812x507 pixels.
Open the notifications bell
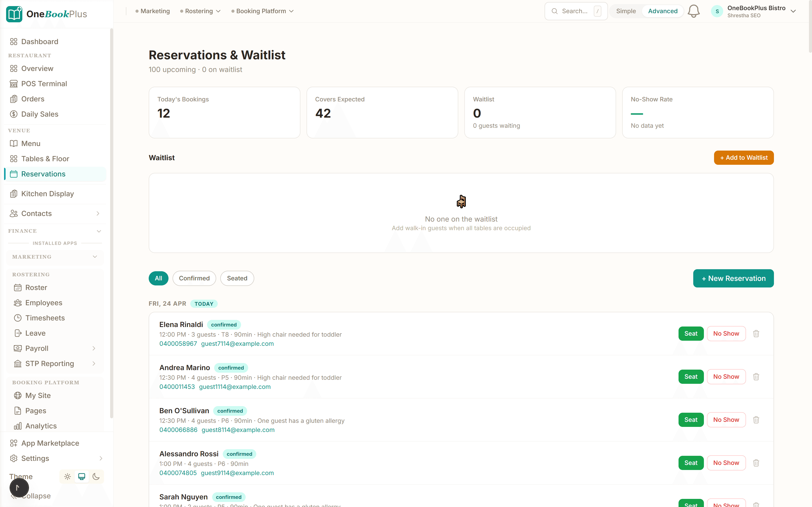693,11
